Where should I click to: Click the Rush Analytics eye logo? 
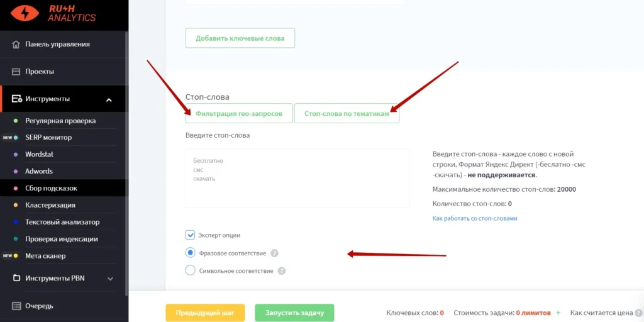coord(25,13)
